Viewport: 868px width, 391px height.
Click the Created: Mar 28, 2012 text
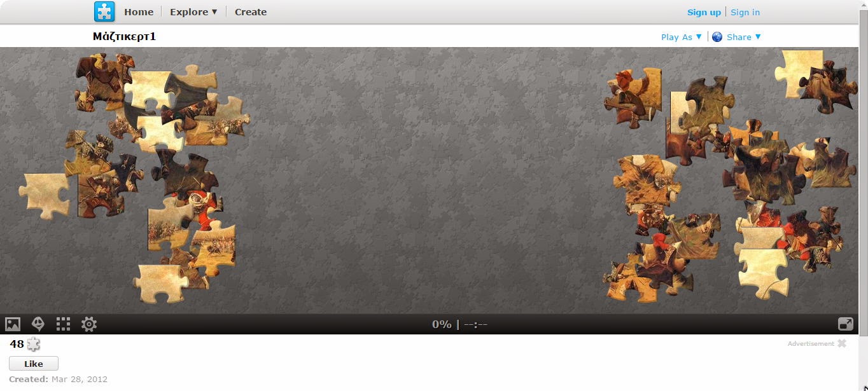(58, 379)
